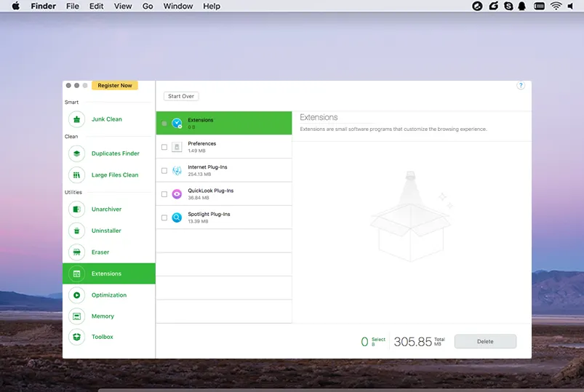Click the Delete button

tap(485, 342)
